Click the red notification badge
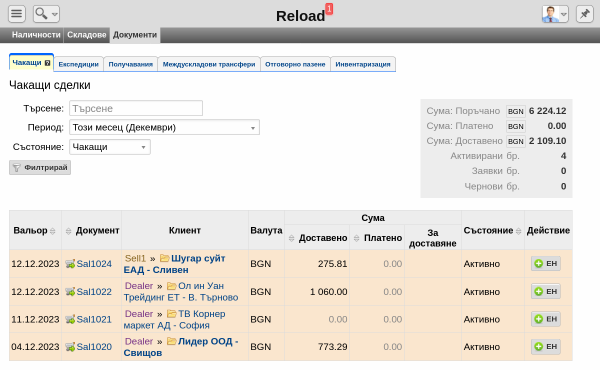Image resolution: width=600 pixels, height=370 pixels. [329, 9]
